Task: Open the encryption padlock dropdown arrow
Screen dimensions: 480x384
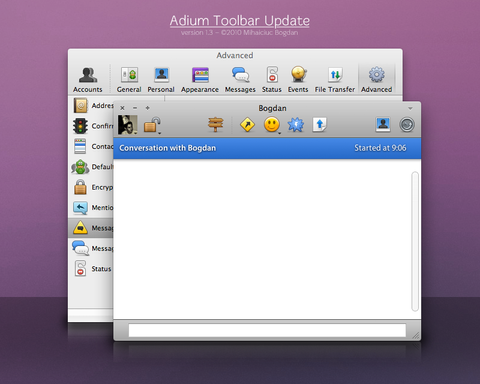Action: (160, 133)
